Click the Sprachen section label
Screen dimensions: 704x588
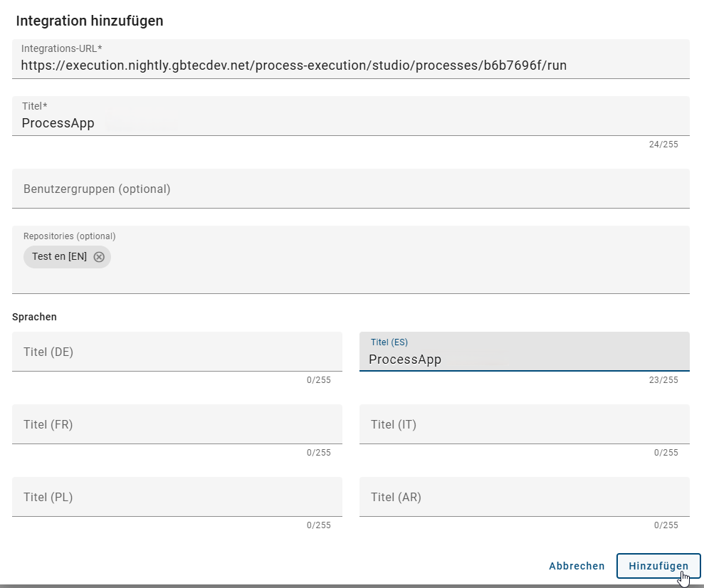coord(34,317)
